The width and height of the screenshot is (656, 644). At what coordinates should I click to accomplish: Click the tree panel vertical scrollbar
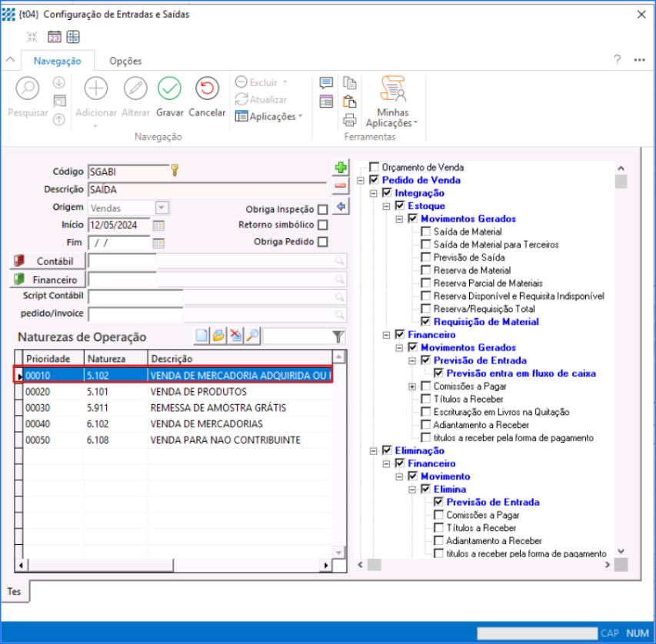coord(621,346)
